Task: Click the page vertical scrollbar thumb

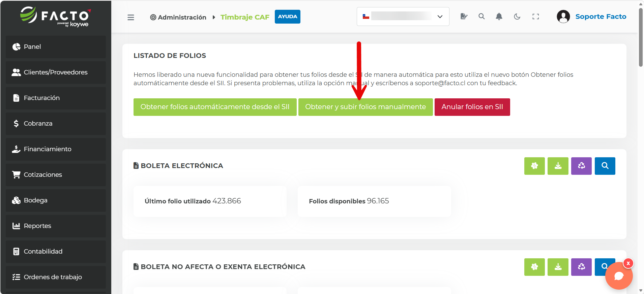Action: pos(641,37)
